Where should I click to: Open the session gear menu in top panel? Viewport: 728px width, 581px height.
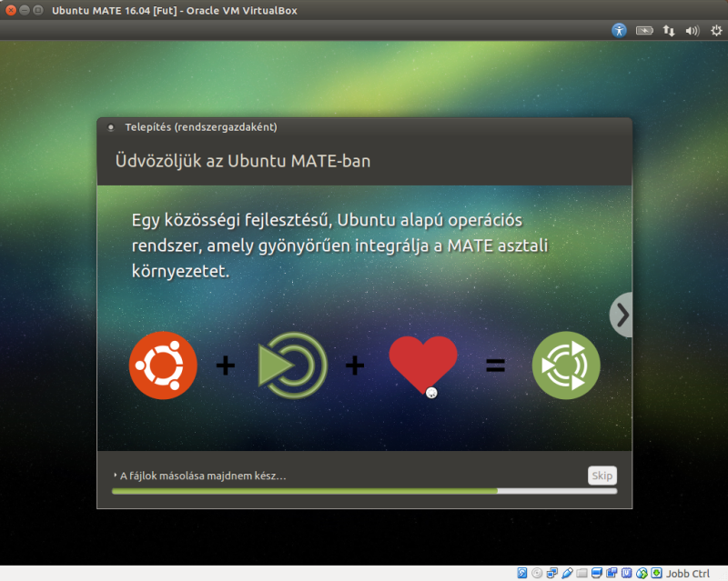pos(716,31)
